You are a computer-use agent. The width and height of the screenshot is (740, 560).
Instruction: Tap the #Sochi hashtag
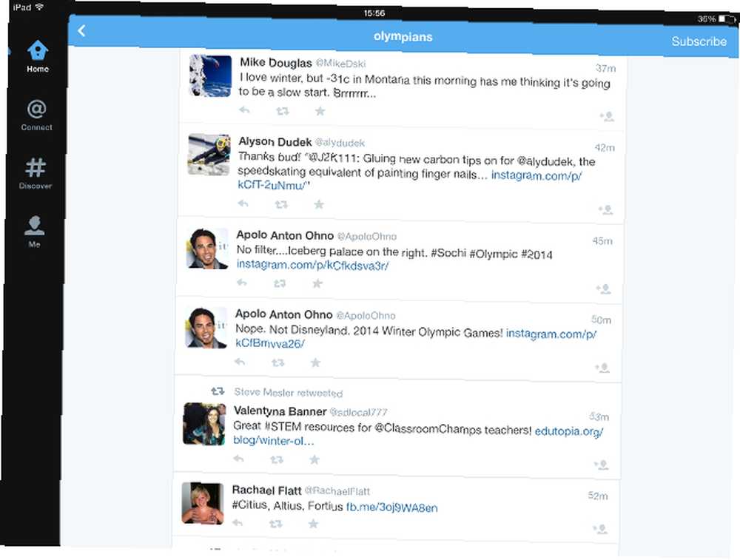[x=448, y=253]
